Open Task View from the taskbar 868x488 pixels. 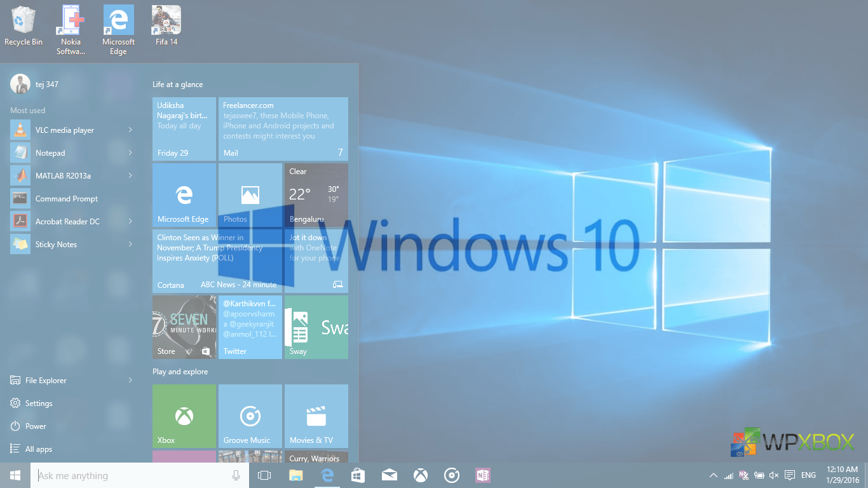264,475
